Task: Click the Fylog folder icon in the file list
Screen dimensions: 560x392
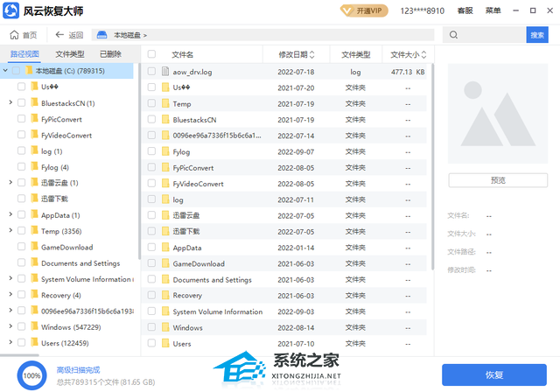Action: pos(165,151)
